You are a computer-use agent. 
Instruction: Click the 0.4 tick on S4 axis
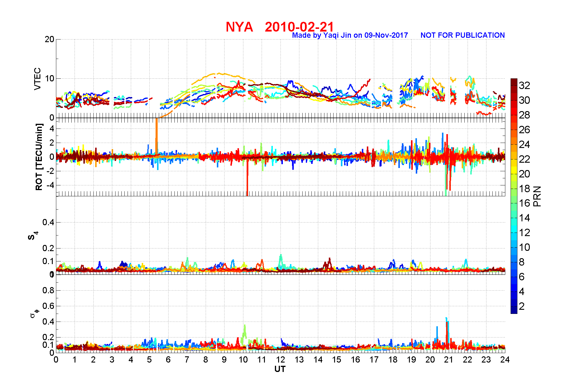tap(48, 223)
